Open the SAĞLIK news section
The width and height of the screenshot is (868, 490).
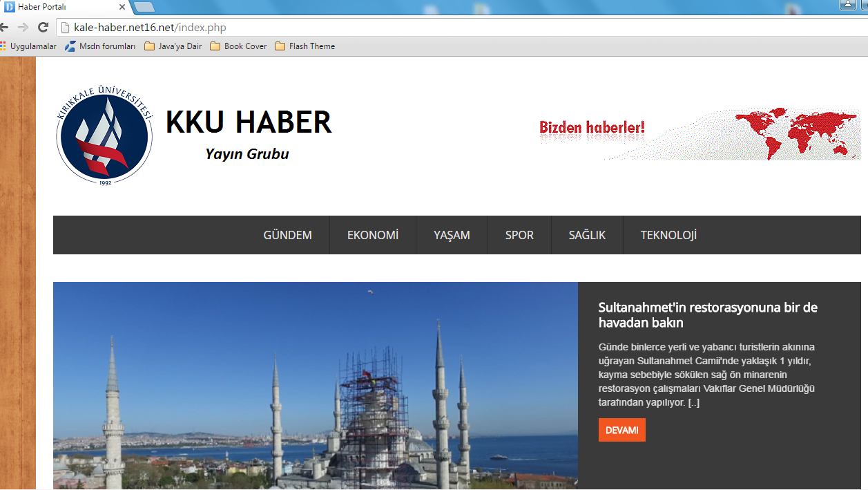point(586,235)
